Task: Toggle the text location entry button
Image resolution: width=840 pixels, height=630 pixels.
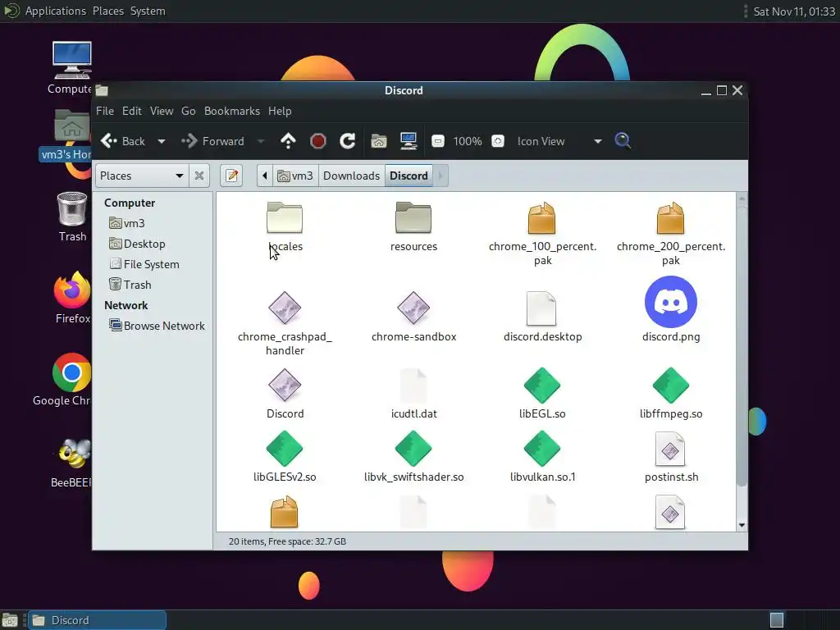Action: tap(231, 176)
